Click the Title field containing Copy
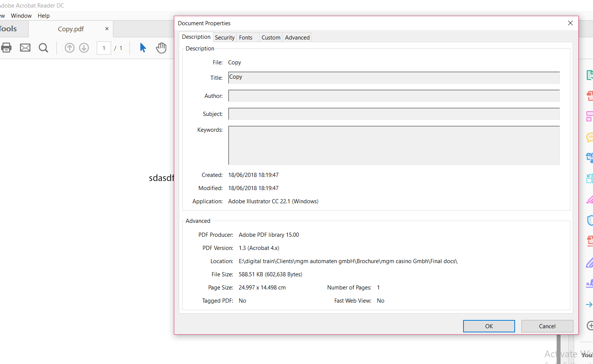Viewport: 593px width, 364px height. pyautogui.click(x=394, y=78)
